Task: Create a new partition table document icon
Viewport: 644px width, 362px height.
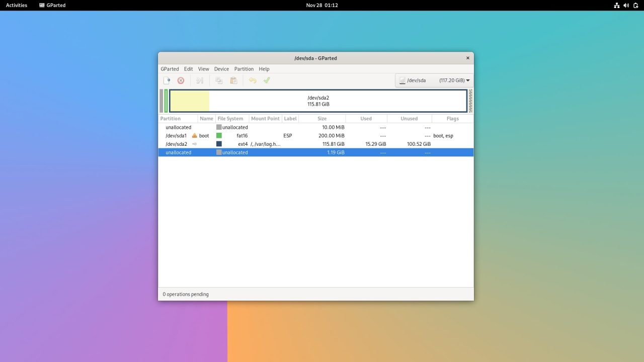Action: (167, 80)
